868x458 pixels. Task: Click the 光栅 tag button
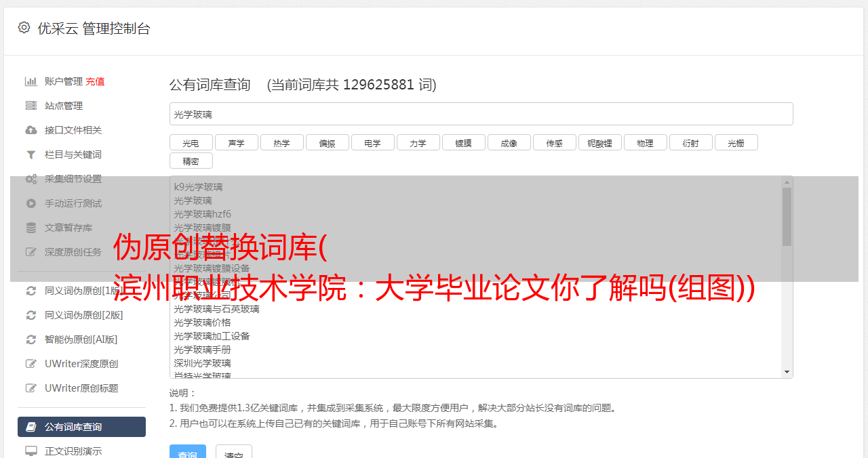pos(736,142)
